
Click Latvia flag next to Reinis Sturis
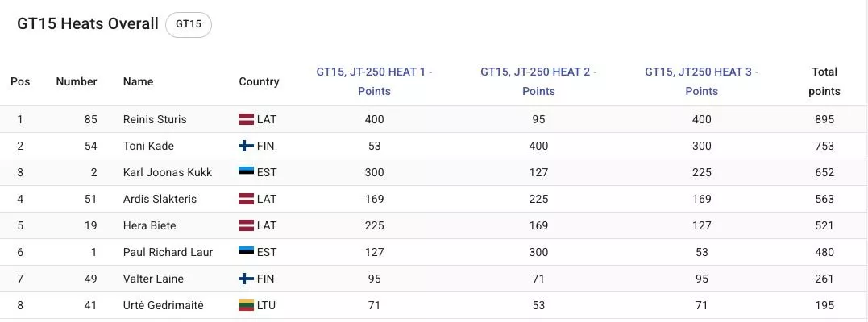click(x=246, y=119)
